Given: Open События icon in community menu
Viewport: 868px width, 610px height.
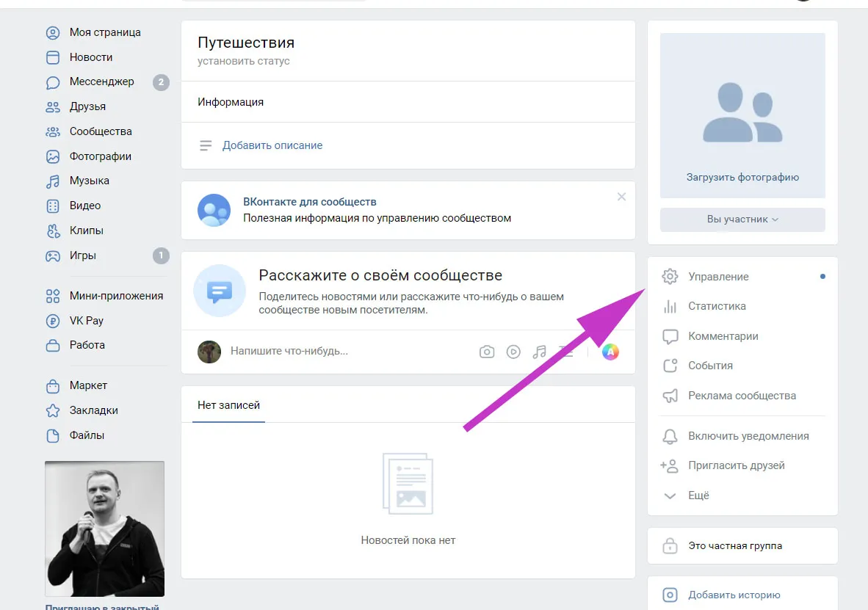Looking at the screenshot, I should (x=670, y=366).
